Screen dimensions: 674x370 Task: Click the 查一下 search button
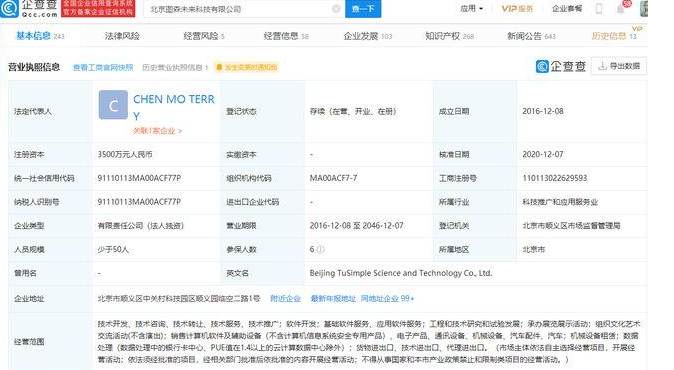coord(363,9)
